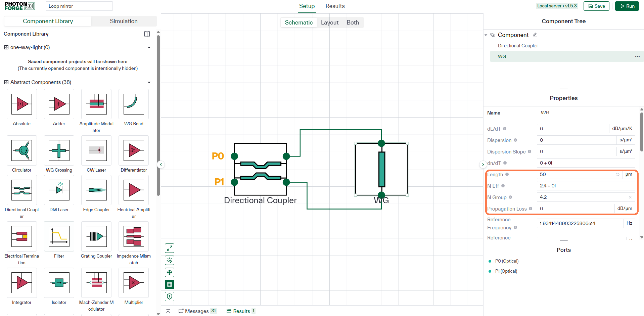
Task: Collapse the Abstract Components section
Action: (149, 82)
